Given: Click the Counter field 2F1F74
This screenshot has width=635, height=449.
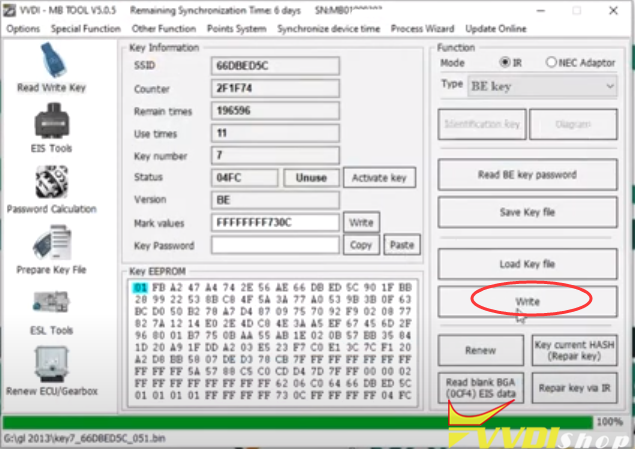Looking at the screenshot, I should click(275, 88).
